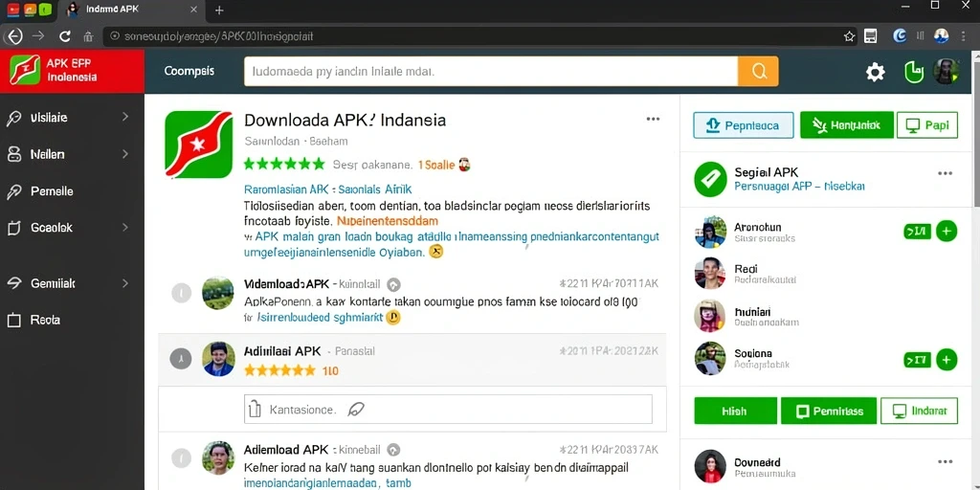
Task: Select the Papi tab button
Action: 927,125
